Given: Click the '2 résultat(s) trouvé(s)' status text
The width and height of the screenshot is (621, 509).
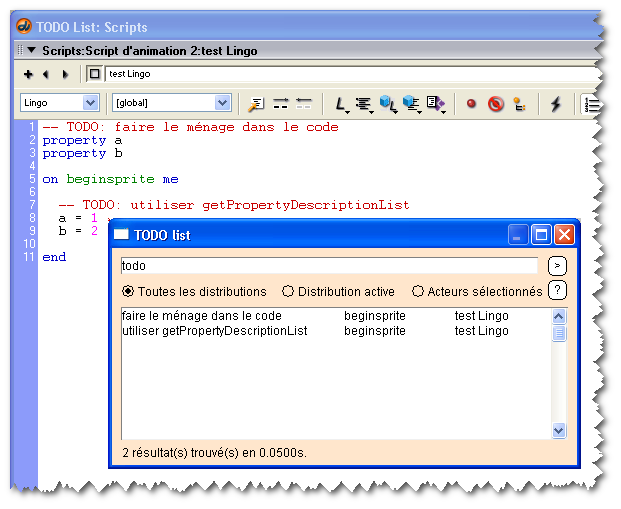Looking at the screenshot, I should [x=214, y=452].
